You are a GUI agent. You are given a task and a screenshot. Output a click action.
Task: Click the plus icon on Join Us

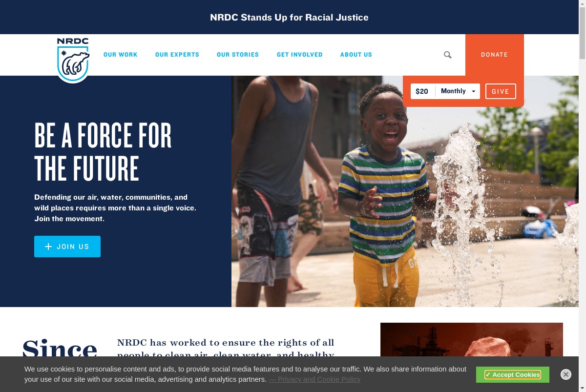click(48, 247)
